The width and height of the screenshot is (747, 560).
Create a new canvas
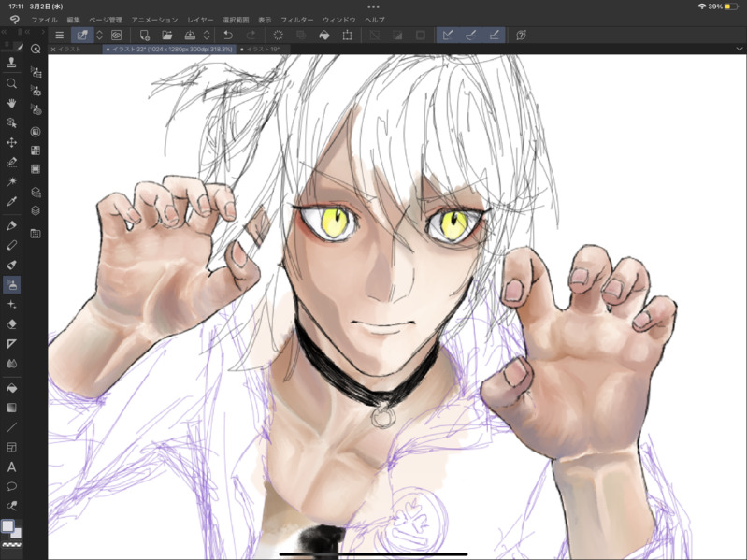click(x=144, y=36)
